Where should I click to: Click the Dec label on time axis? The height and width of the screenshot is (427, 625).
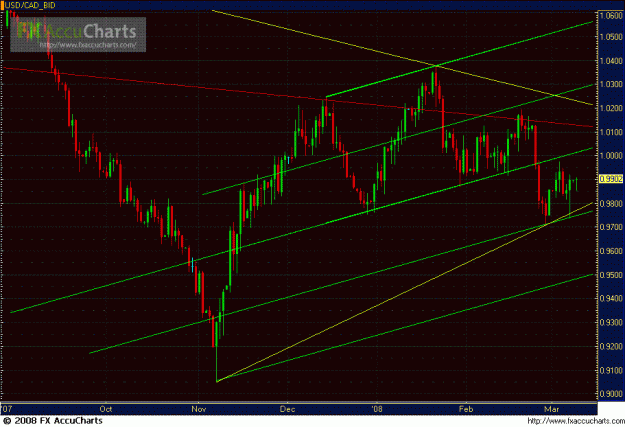287,409
